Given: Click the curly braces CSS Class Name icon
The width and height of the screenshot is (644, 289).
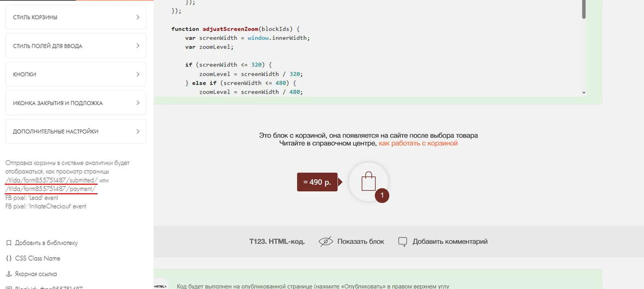Looking at the screenshot, I should 8,258.
